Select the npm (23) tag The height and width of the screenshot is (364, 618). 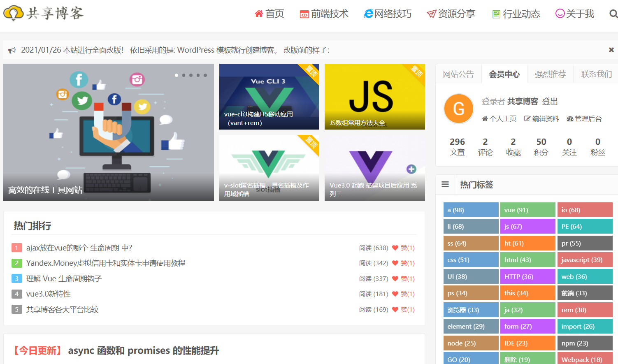point(585,343)
